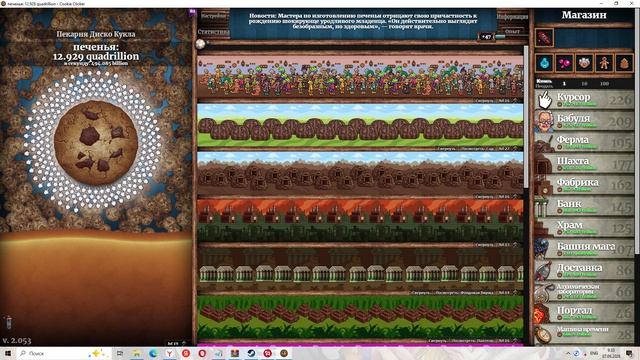The width and height of the screenshot is (640, 360).
Task: Click the small bottle icon bottom-left of cookie panel
Action: pos(8,322)
